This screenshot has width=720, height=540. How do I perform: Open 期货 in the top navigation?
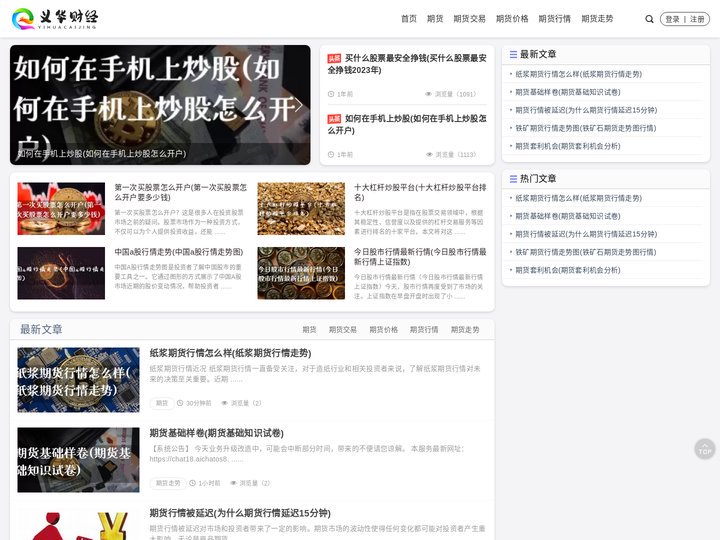[435, 19]
